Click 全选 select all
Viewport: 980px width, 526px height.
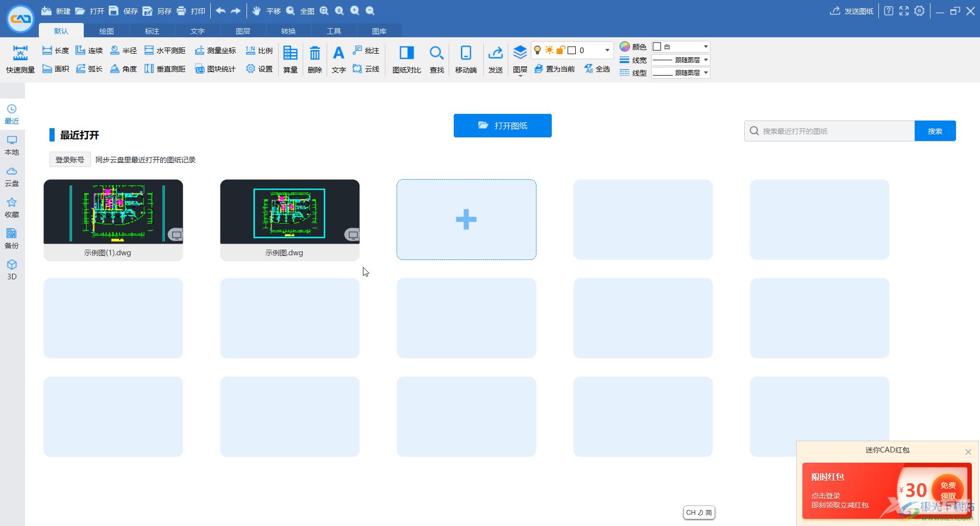[597, 69]
